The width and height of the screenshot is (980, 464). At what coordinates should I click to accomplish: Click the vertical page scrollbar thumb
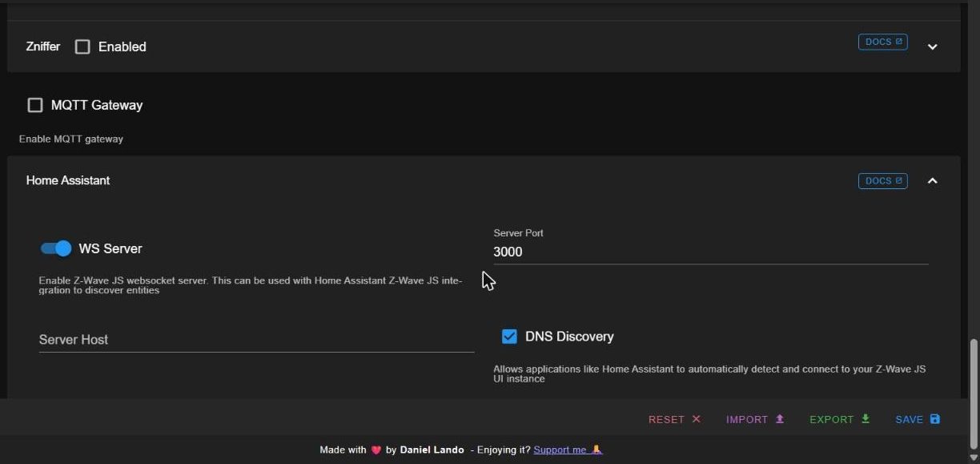tap(974, 393)
